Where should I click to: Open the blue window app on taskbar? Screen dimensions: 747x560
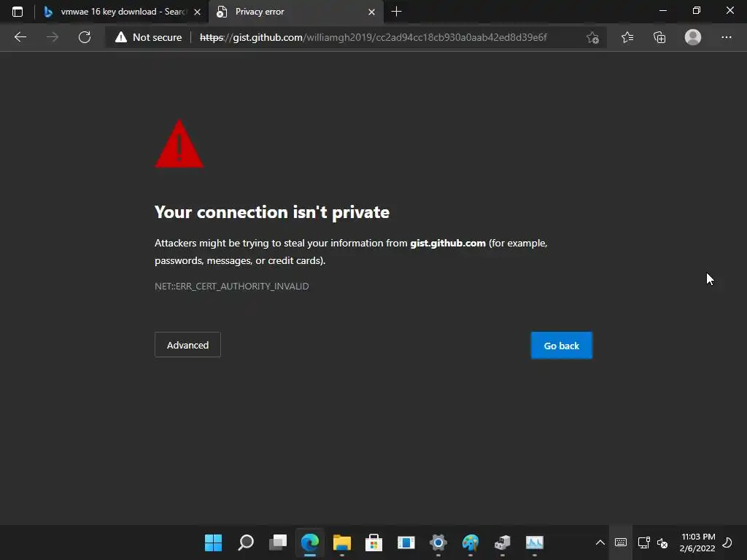tap(406, 542)
